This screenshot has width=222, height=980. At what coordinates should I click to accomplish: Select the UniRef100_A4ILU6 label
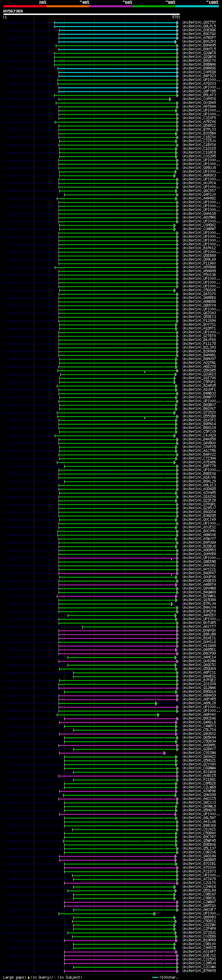(199, 821)
